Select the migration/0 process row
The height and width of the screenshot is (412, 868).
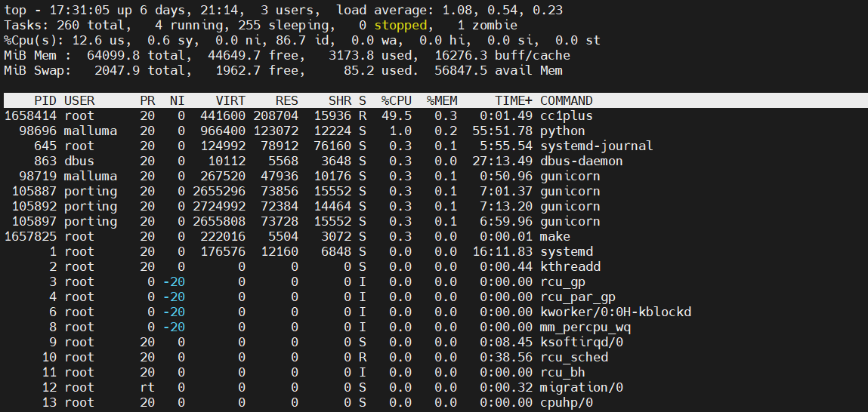tap(434, 387)
